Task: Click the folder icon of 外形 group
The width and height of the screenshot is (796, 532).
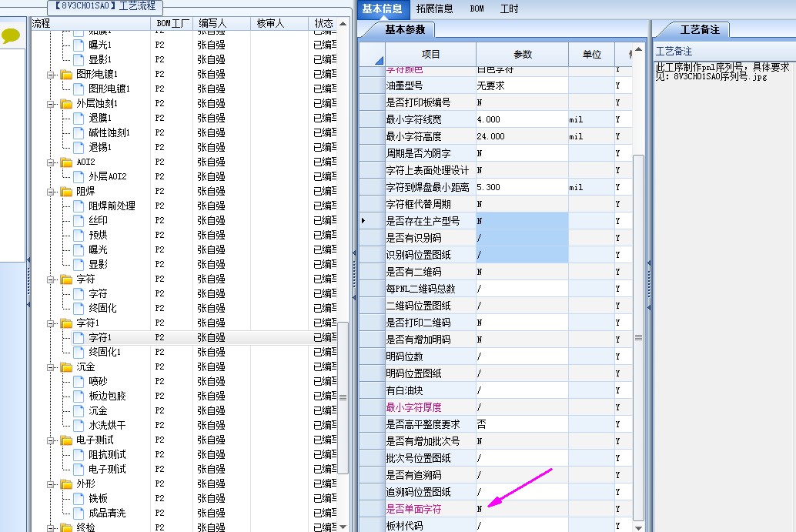Action: 66,484
